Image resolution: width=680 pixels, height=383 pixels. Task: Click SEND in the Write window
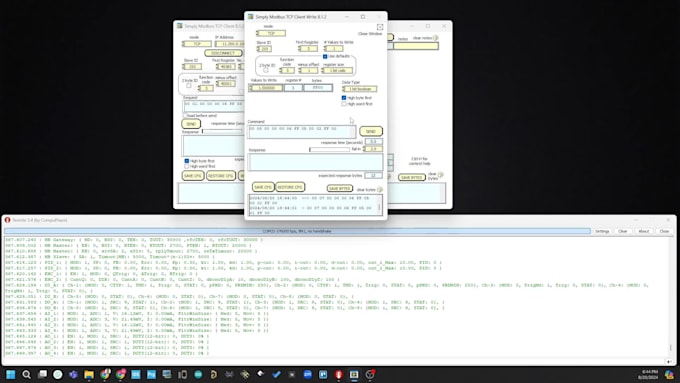pos(371,131)
